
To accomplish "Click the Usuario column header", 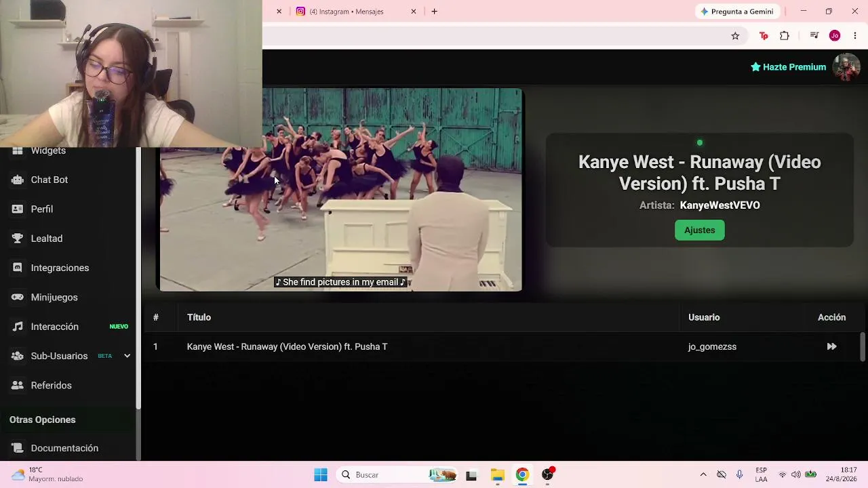I will [x=704, y=317].
